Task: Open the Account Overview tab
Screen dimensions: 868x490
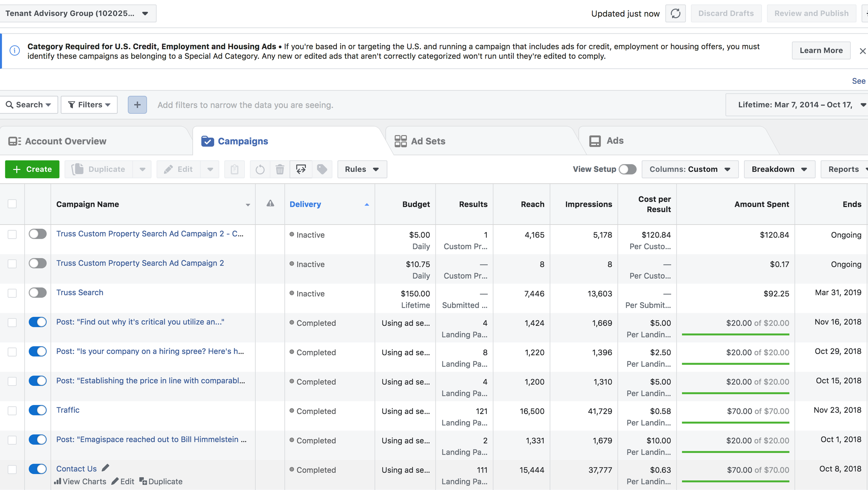Action: (57, 141)
